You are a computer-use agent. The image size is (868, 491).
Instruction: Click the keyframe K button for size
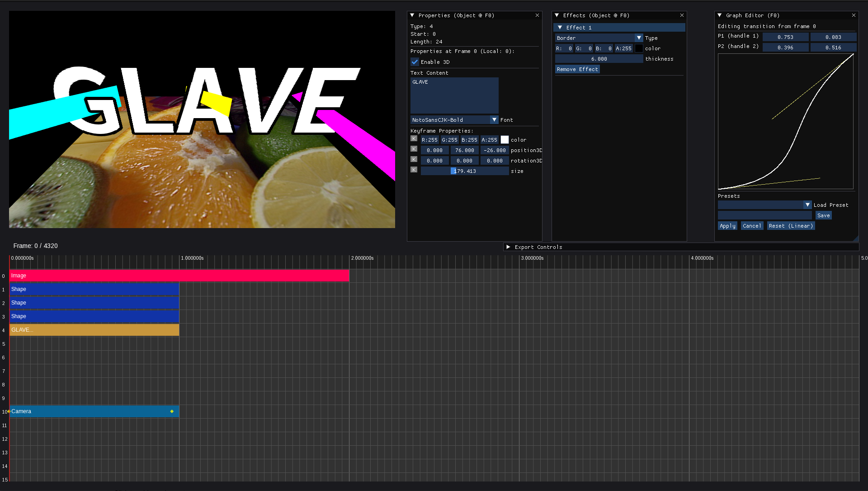point(414,170)
